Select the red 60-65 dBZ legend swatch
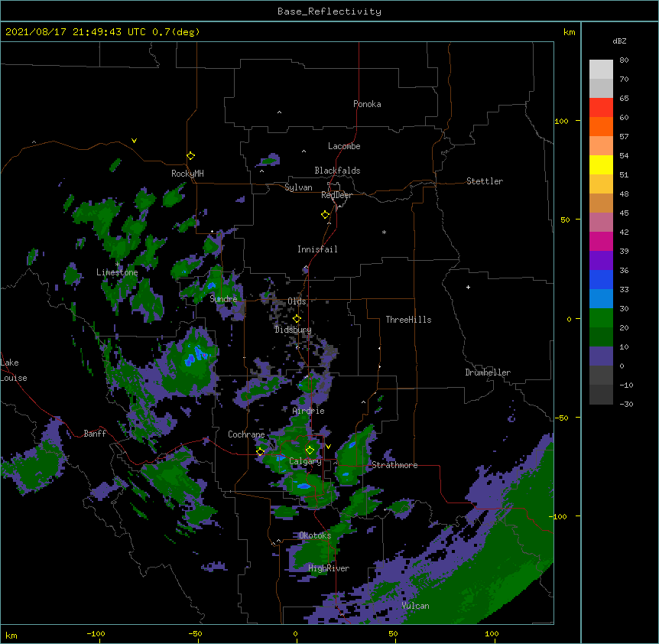The image size is (659, 644). click(x=601, y=107)
